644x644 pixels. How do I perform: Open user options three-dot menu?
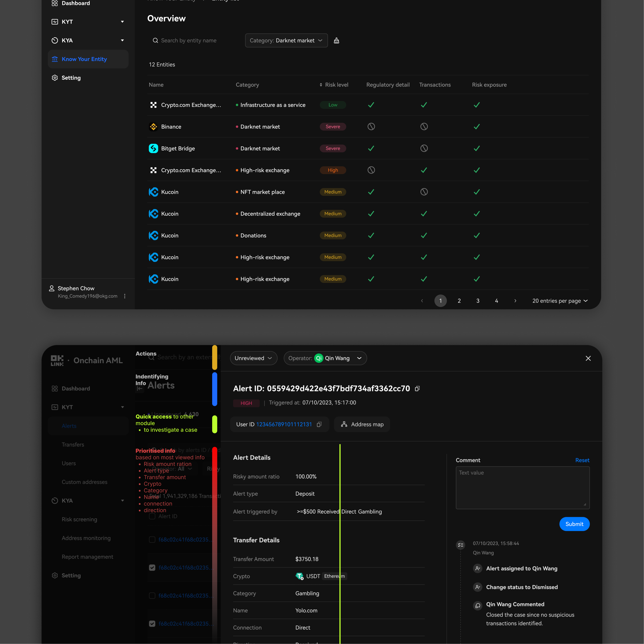click(125, 296)
